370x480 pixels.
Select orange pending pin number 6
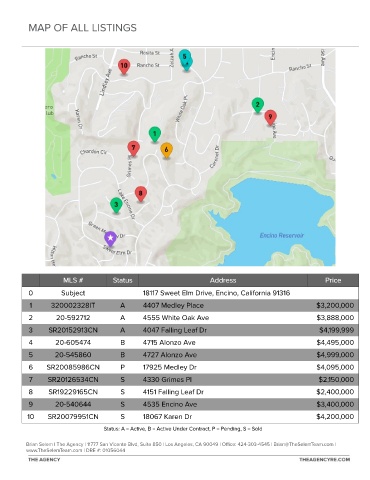(167, 150)
